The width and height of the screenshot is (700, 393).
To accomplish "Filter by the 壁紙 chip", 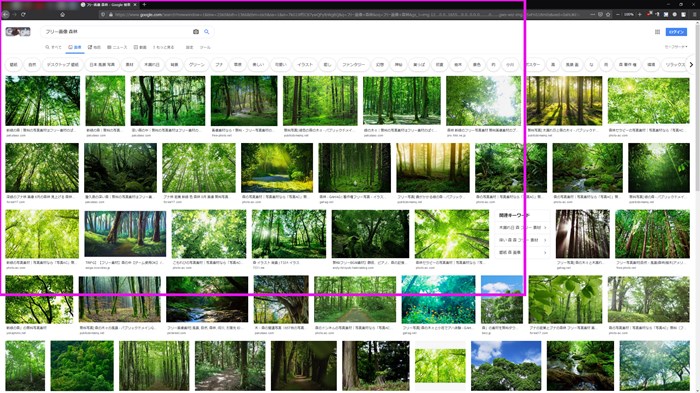I will click(x=14, y=64).
